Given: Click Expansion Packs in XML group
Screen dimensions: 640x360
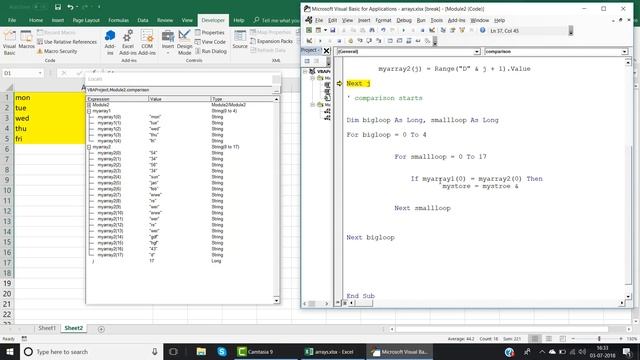Looking at the screenshot, I should 271,41.
